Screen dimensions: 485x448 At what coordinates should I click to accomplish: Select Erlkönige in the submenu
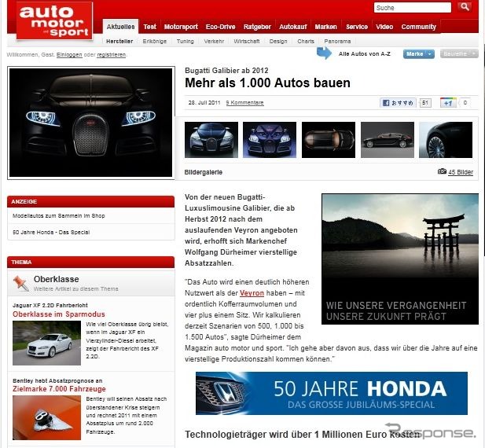pyautogui.click(x=154, y=41)
